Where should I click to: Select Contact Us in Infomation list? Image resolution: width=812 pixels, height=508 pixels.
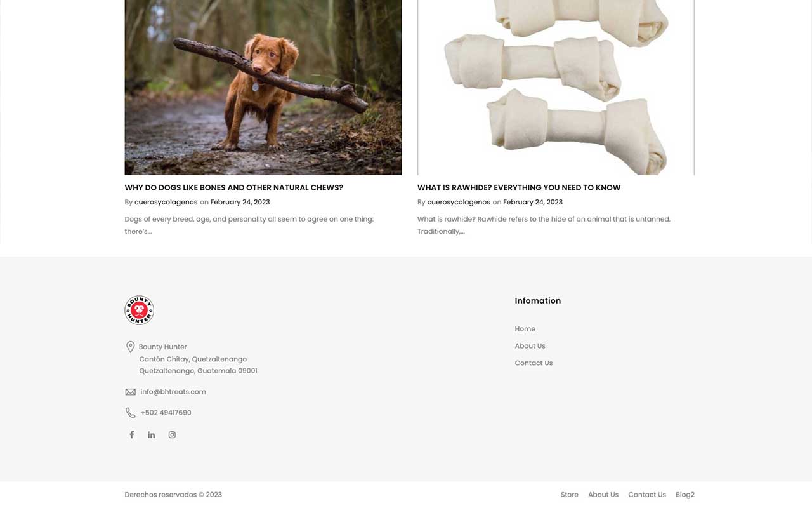pyautogui.click(x=534, y=363)
